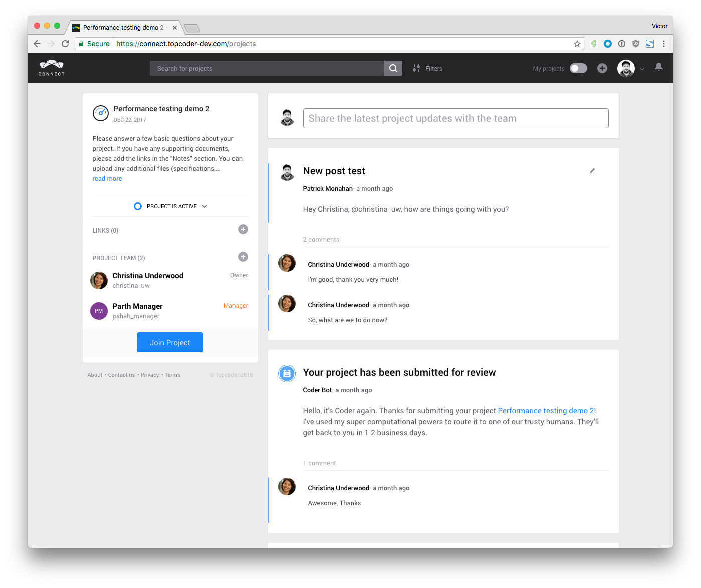Click the Victor profile name in Chrome

[659, 26]
